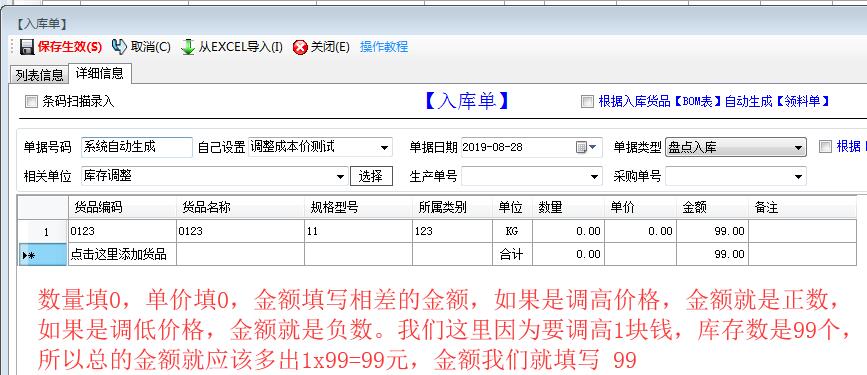
Task: Expand the 自己设置 dropdown
Action: tap(384, 148)
